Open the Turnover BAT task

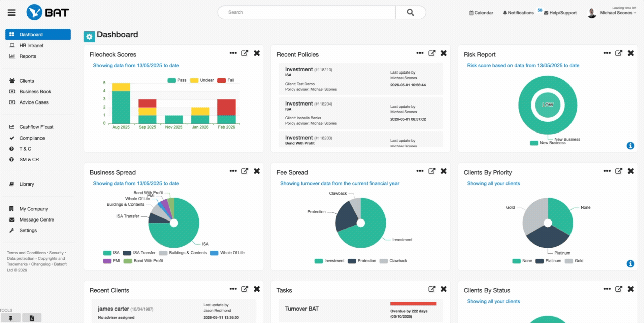click(x=361, y=311)
